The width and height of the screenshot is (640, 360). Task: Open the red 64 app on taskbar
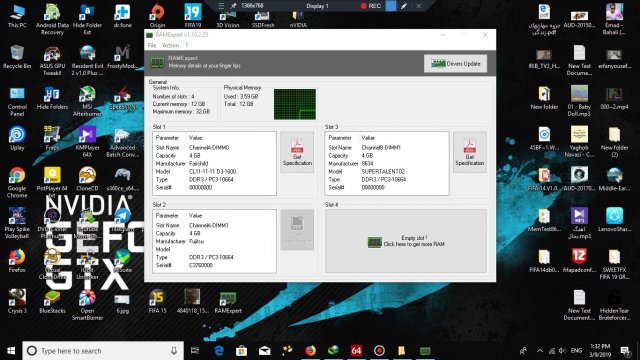(x=356, y=351)
